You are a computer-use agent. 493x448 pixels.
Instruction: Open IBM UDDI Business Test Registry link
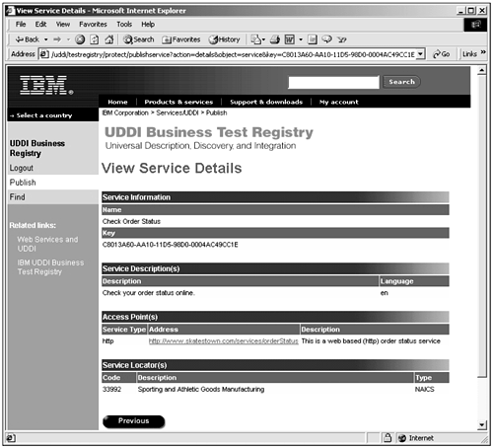[x=50, y=267]
